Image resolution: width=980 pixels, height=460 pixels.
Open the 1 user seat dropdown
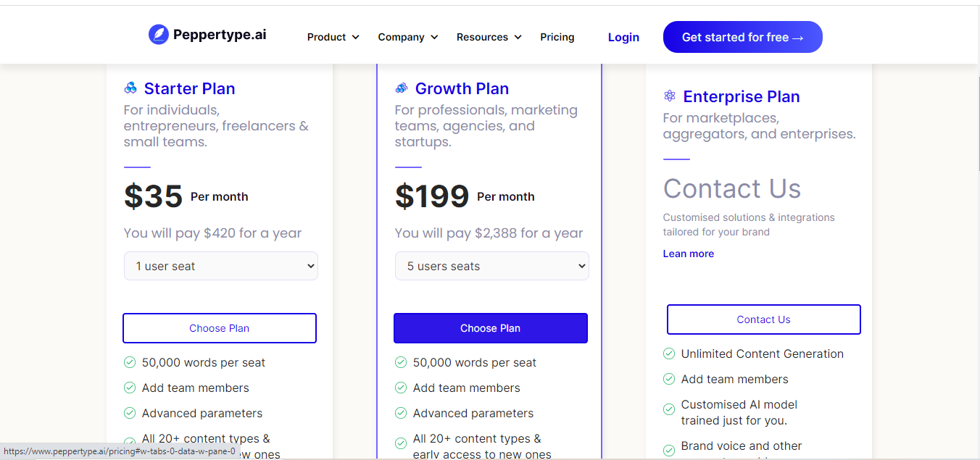click(221, 266)
